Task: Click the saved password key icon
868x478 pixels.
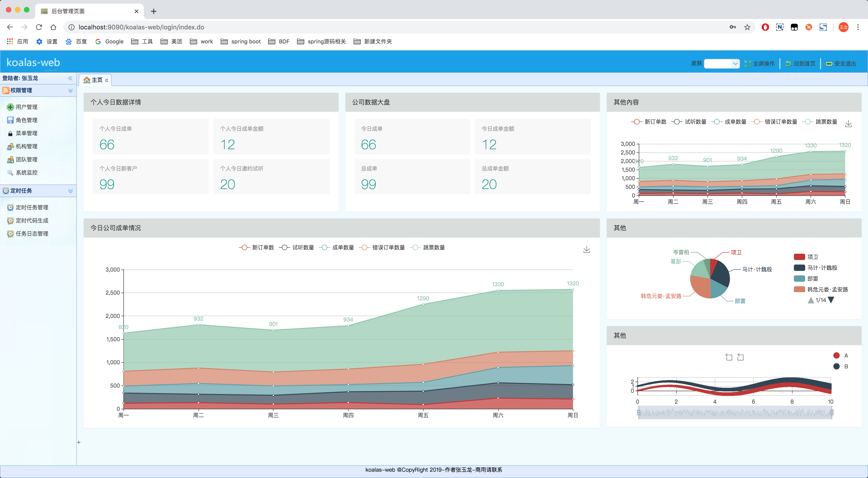Action: click(x=733, y=27)
